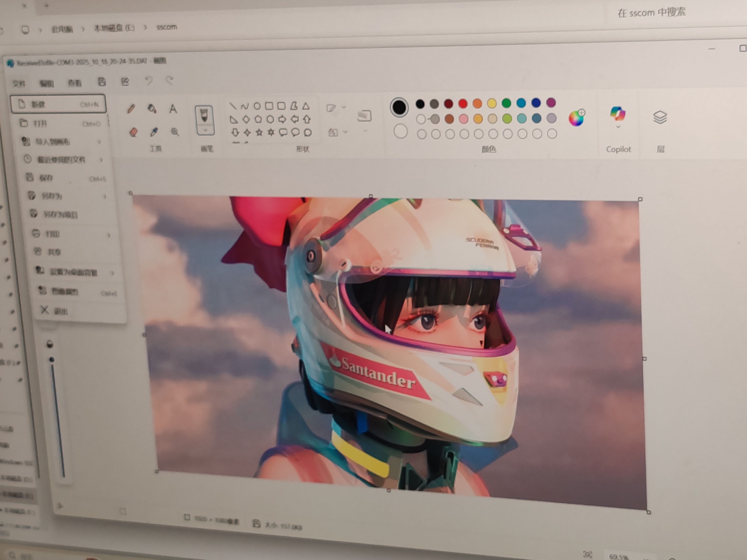Choose the Left arrow shape
Image resolution: width=747 pixels, height=560 pixels.
tap(295, 119)
